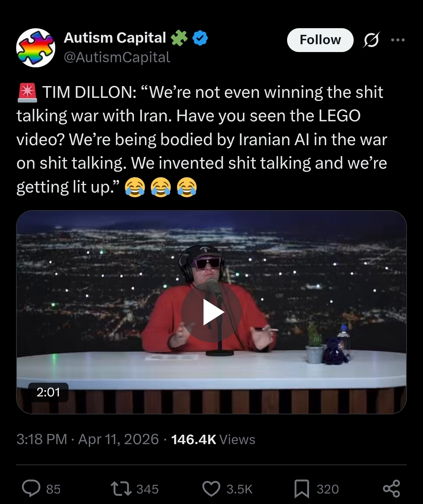Viewport: 423px width, 504px height.
Task: Tap the 345 reposts count
Action: pos(147,489)
